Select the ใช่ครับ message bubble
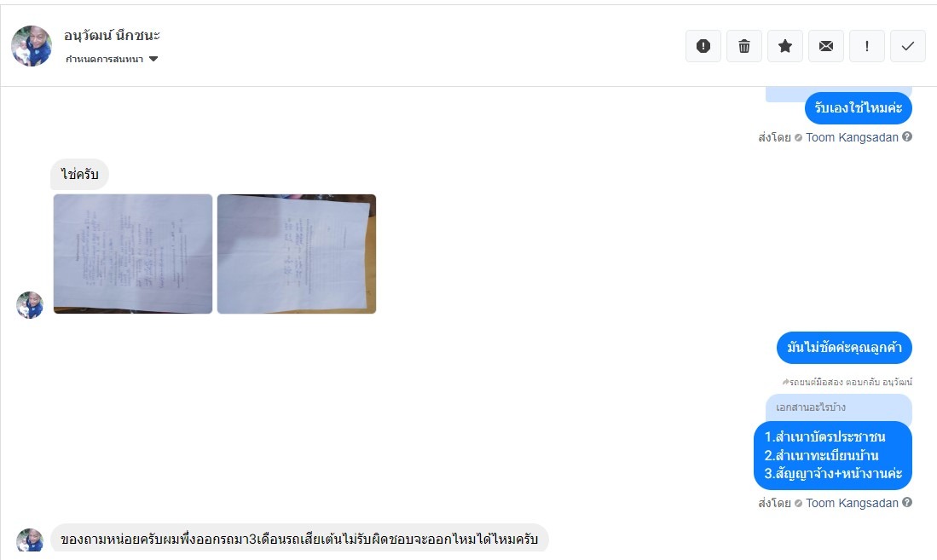This screenshot has width=937, height=560. (79, 175)
